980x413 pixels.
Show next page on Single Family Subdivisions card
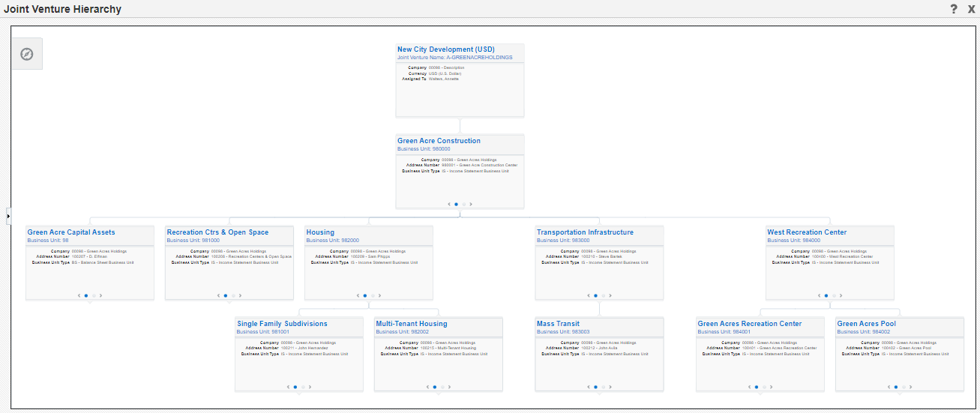pos(310,387)
